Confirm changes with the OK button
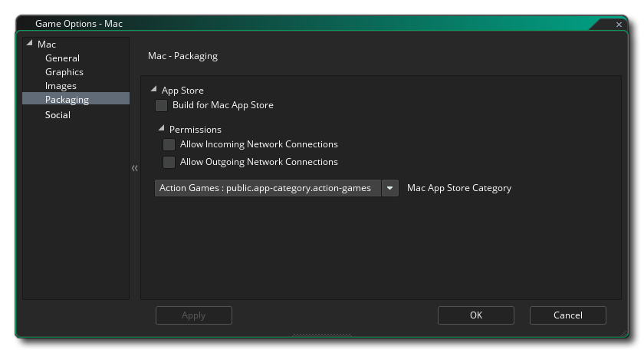Image resolution: width=644 pixels, height=353 pixels. (x=475, y=315)
